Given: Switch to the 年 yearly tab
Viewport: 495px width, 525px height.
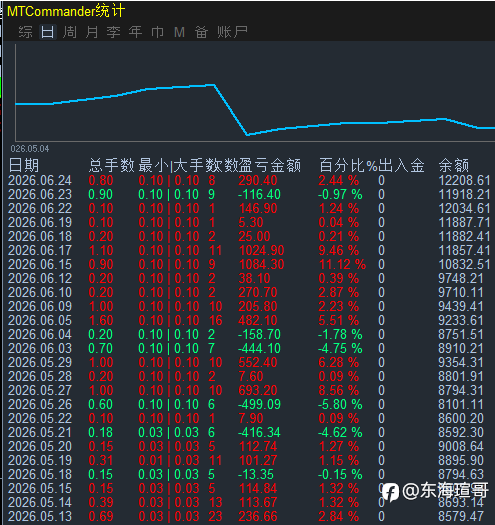Looking at the screenshot, I should [135, 32].
